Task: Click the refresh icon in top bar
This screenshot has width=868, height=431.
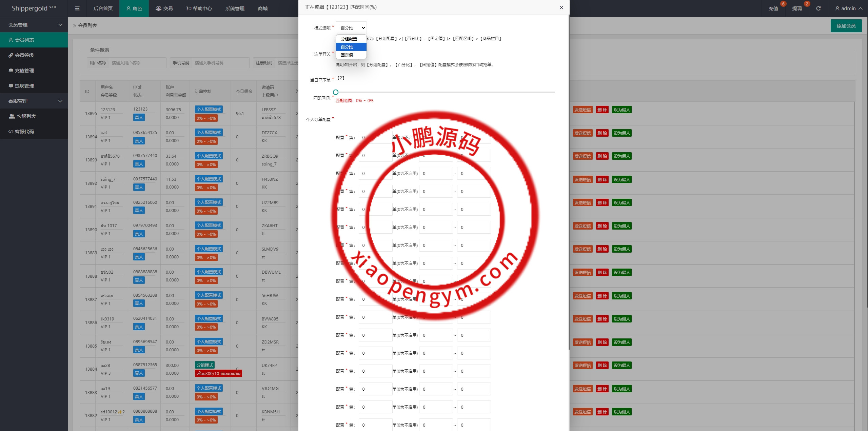Action: click(x=818, y=8)
